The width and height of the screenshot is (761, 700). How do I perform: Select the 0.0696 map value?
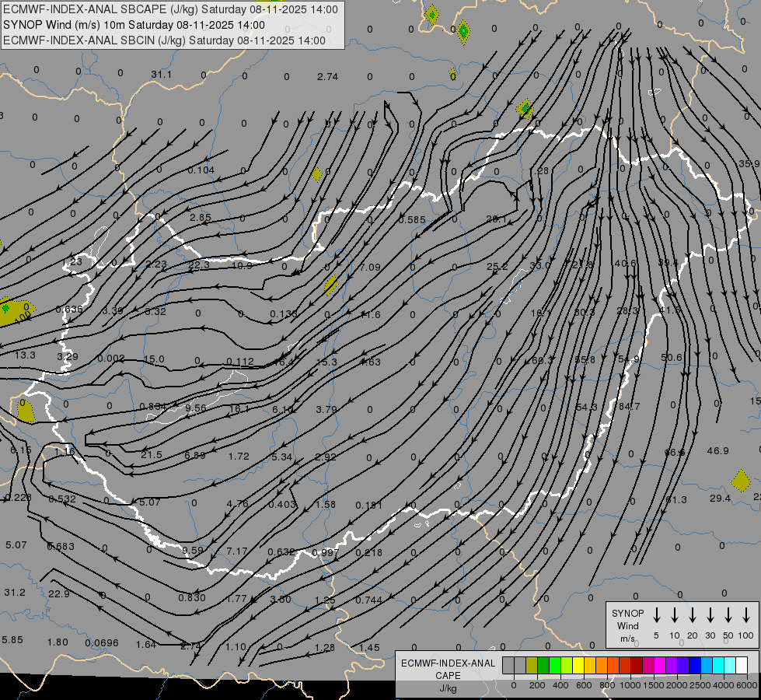pos(102,643)
